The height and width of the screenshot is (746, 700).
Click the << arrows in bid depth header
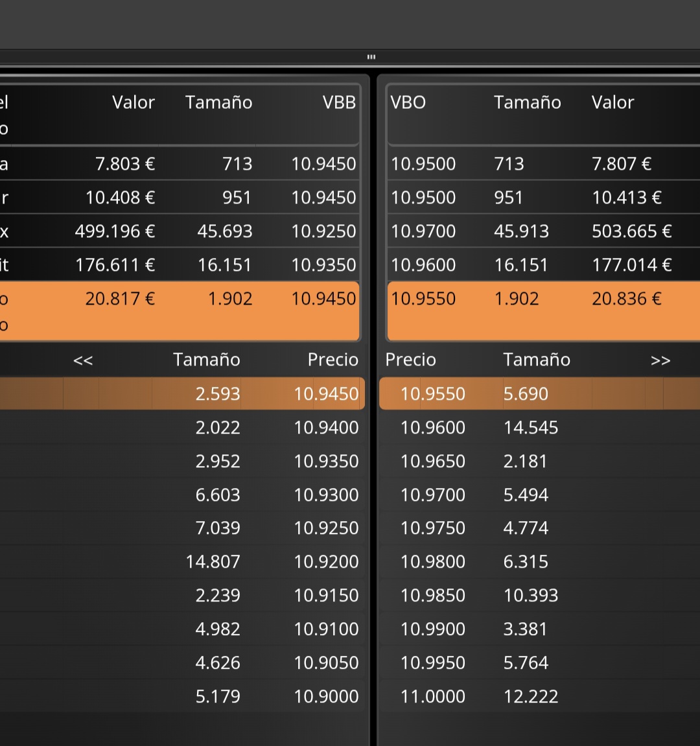(83, 360)
